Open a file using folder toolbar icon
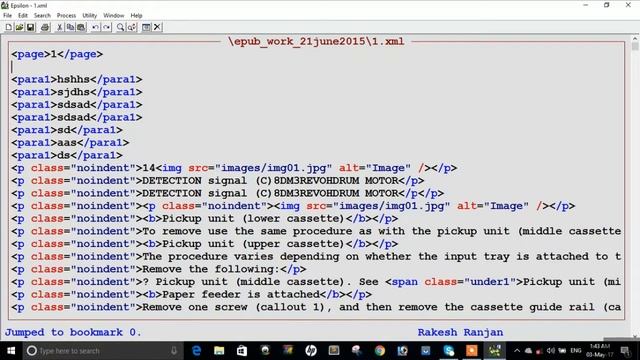 tap(19, 27)
